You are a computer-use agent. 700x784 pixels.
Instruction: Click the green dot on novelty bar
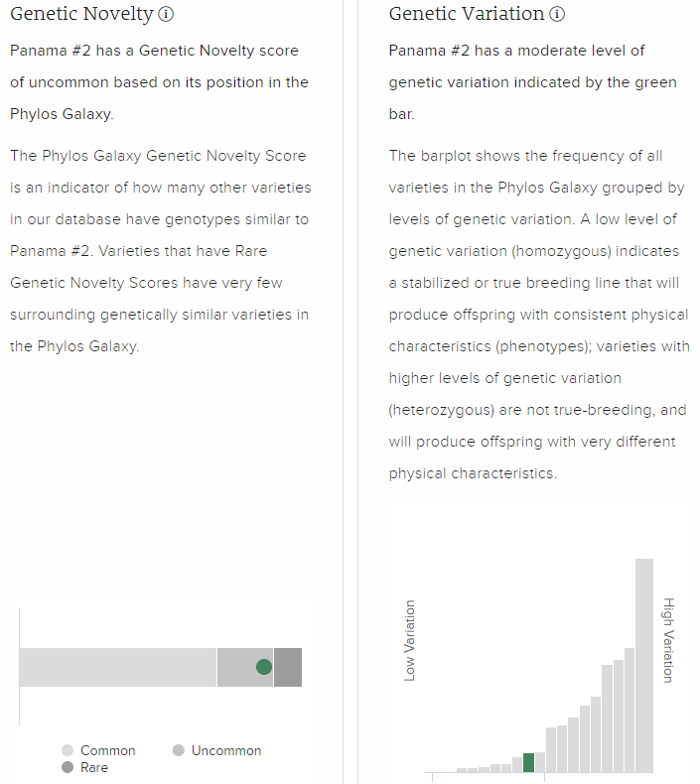point(263,667)
